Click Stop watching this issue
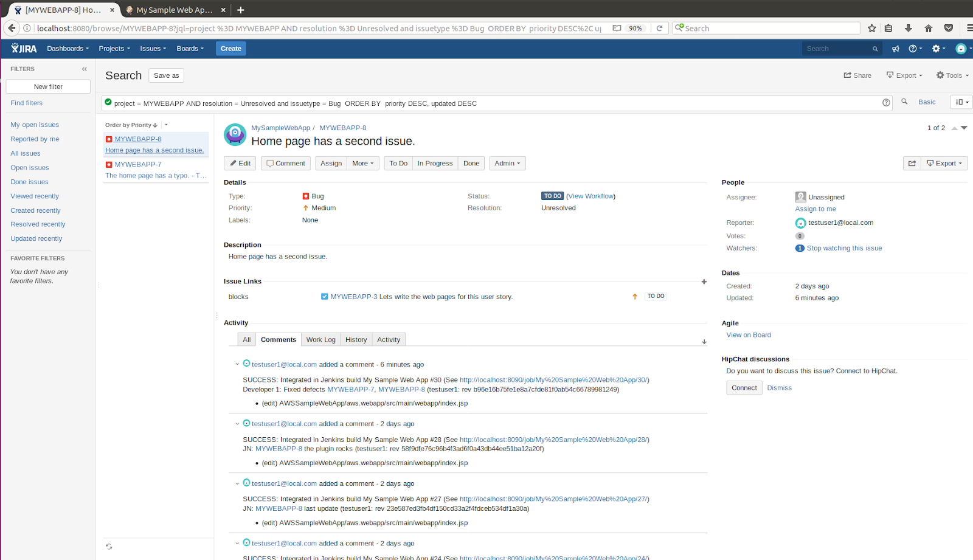The height and width of the screenshot is (560, 973). pyautogui.click(x=844, y=248)
